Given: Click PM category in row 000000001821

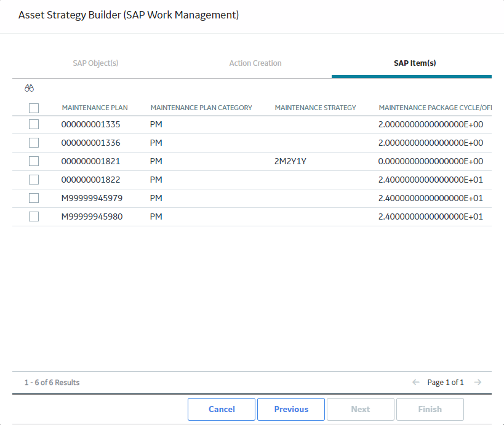Looking at the screenshot, I should 156,161.
